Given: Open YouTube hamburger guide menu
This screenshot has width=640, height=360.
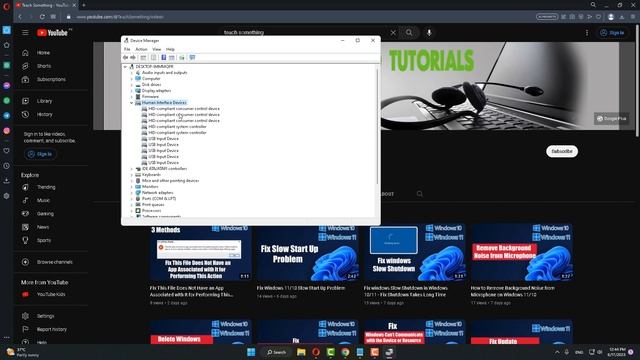Looking at the screenshot, I should (x=25, y=33).
